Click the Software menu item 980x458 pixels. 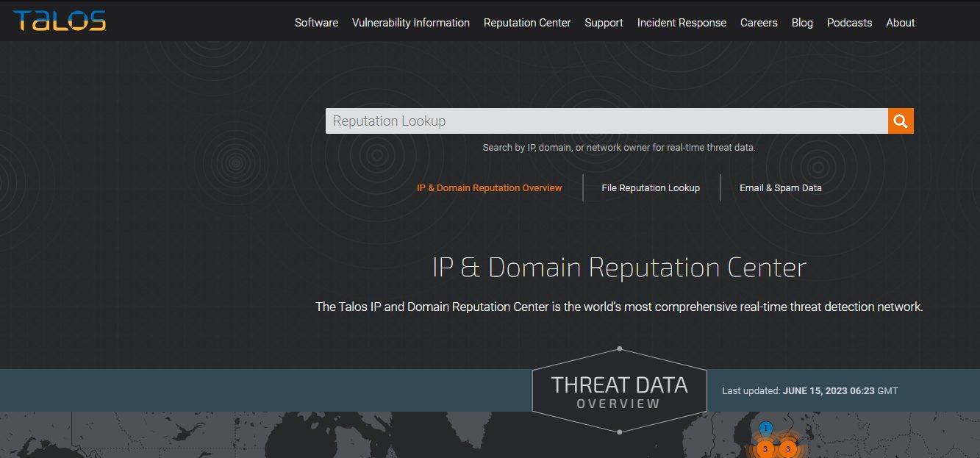tap(316, 22)
